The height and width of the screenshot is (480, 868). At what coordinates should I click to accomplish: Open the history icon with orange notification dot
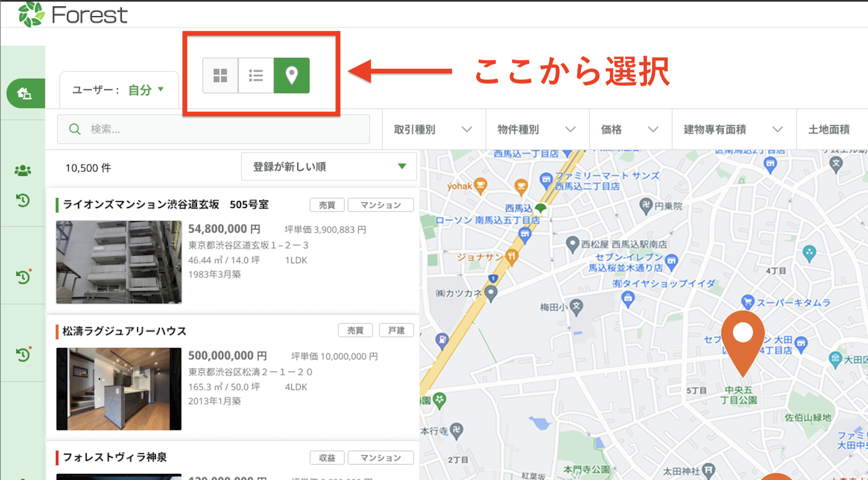click(23, 277)
